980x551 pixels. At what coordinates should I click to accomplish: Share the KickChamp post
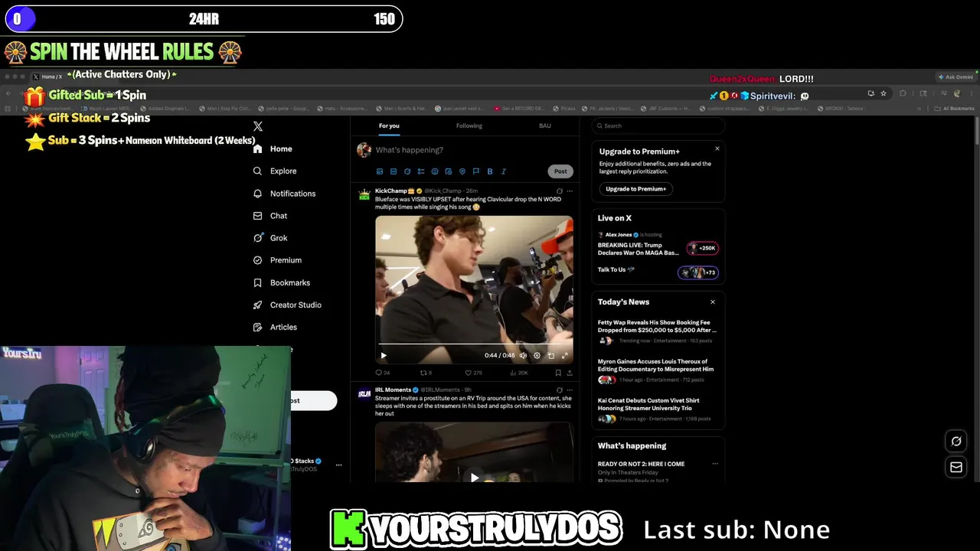pyautogui.click(x=569, y=373)
